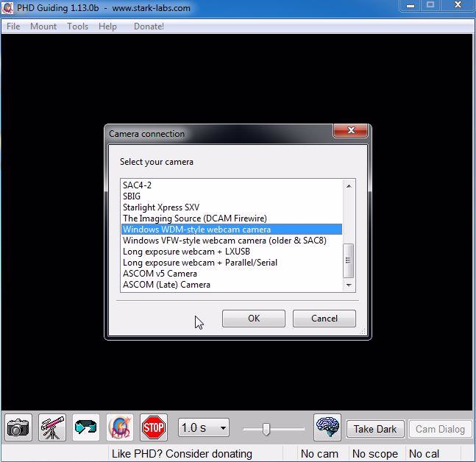Open the File menu
This screenshot has height=462, width=476.
click(13, 26)
